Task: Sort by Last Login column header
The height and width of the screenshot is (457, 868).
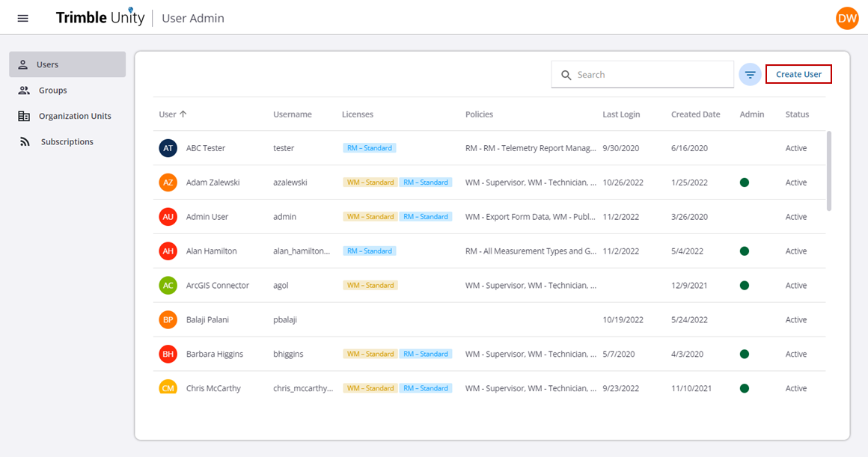Action: (x=621, y=114)
